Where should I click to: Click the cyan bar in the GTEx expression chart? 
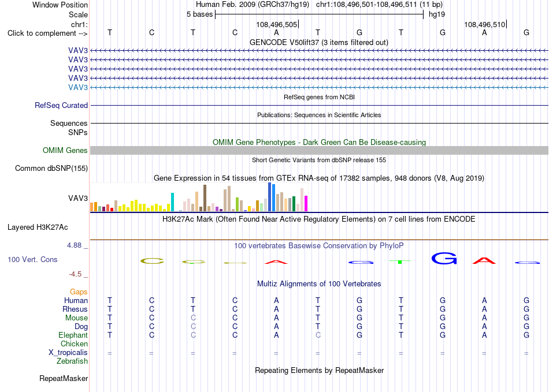tap(172, 202)
